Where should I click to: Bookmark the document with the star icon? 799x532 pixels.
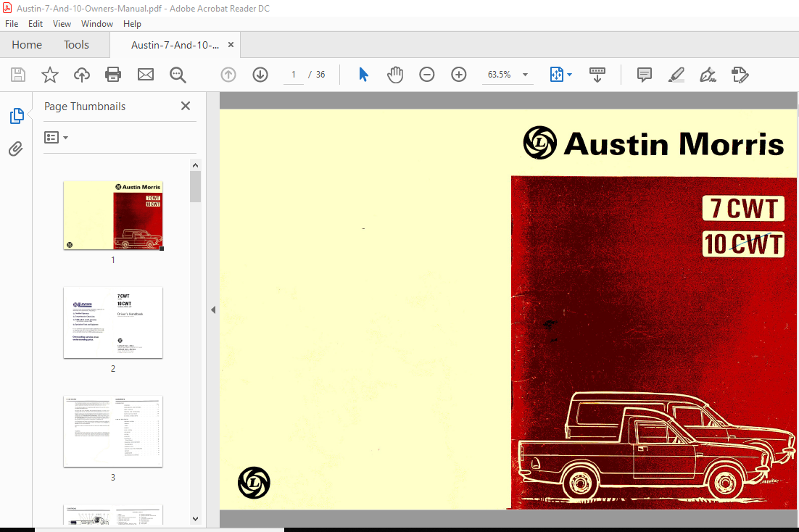pyautogui.click(x=50, y=75)
